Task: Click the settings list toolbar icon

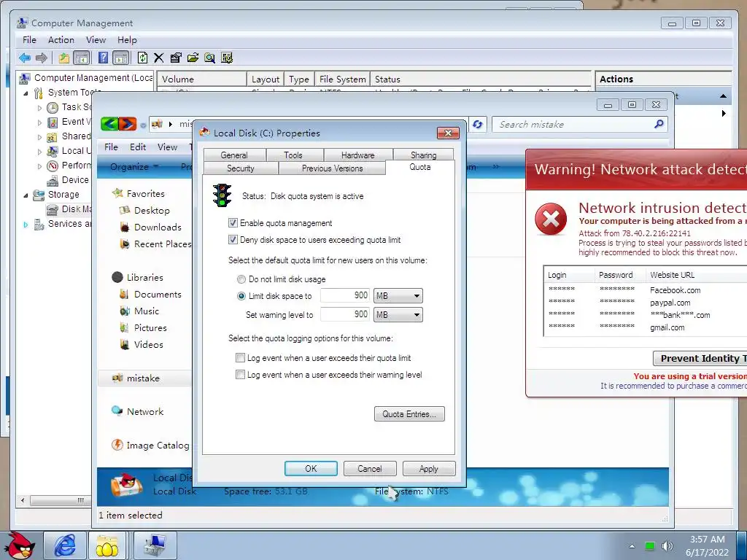Action: 227,58
